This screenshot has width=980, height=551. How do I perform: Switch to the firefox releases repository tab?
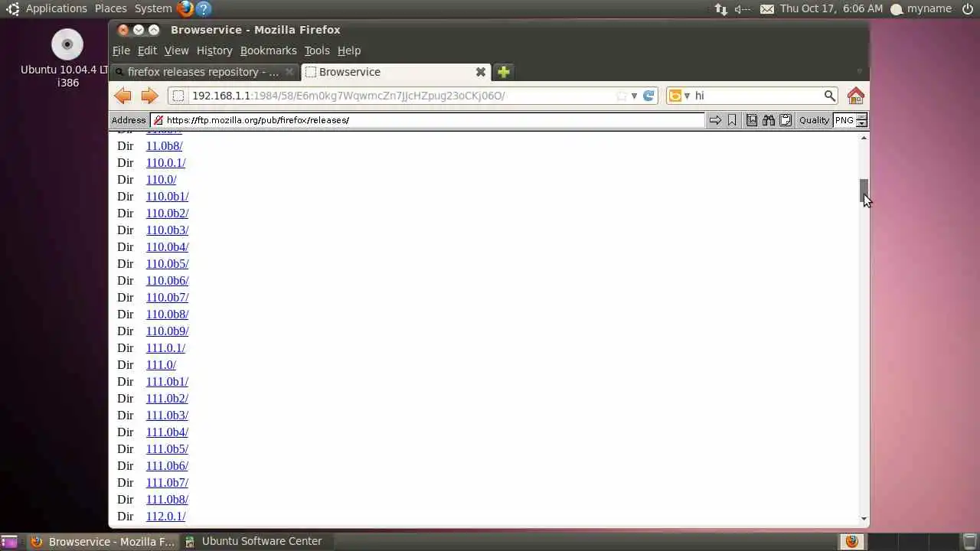click(x=204, y=72)
